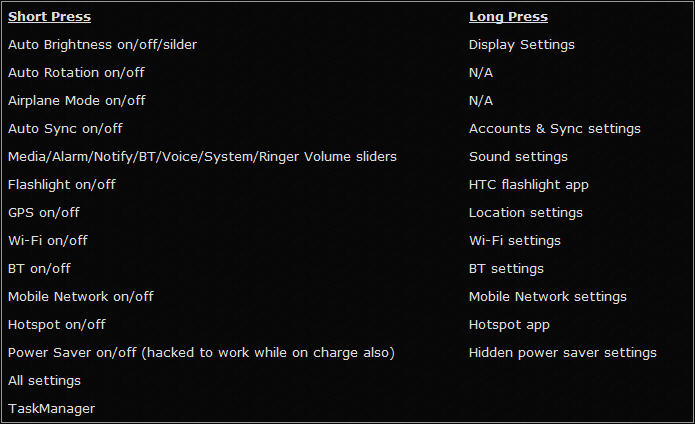The image size is (695, 424).
Task: Click Display Settings in Long Press column
Action: pos(522,45)
